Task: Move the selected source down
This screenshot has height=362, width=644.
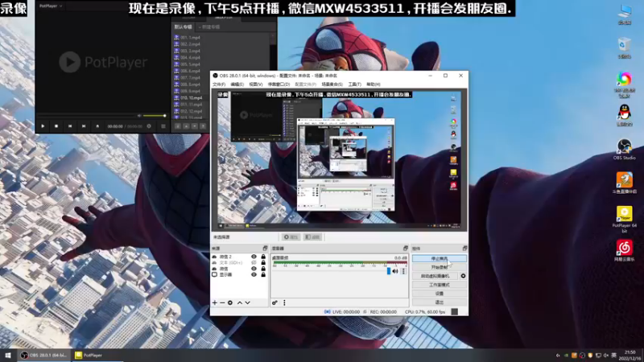Action: pyautogui.click(x=248, y=303)
